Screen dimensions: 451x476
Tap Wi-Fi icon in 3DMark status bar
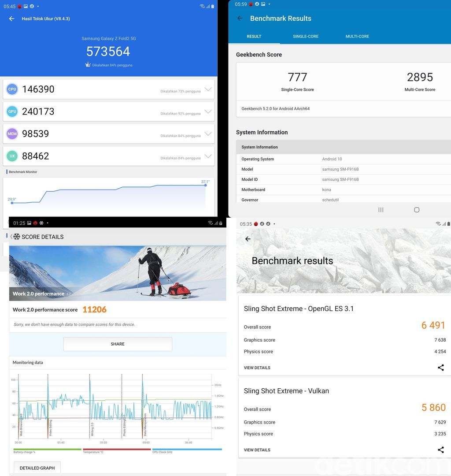[x=438, y=224]
